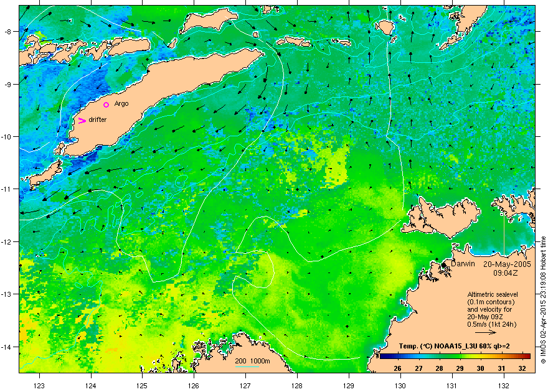
Task: Click the black Darwin city dot
Action: click(443, 265)
